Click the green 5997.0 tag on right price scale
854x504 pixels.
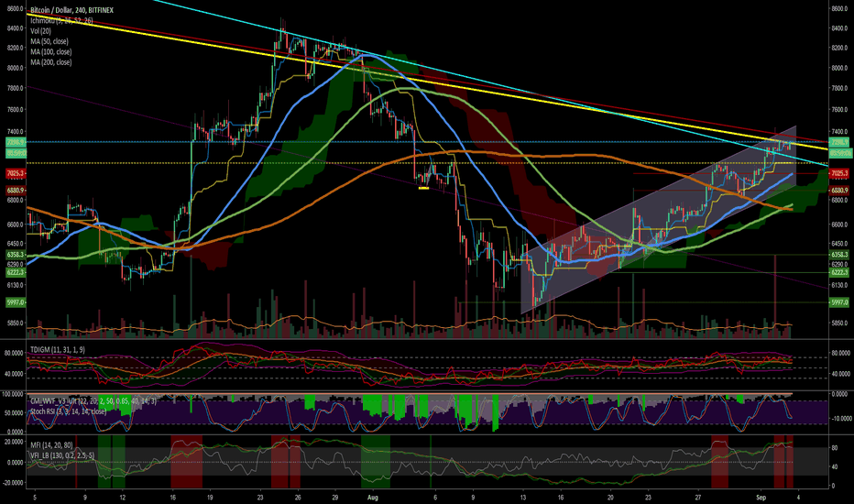click(839, 301)
